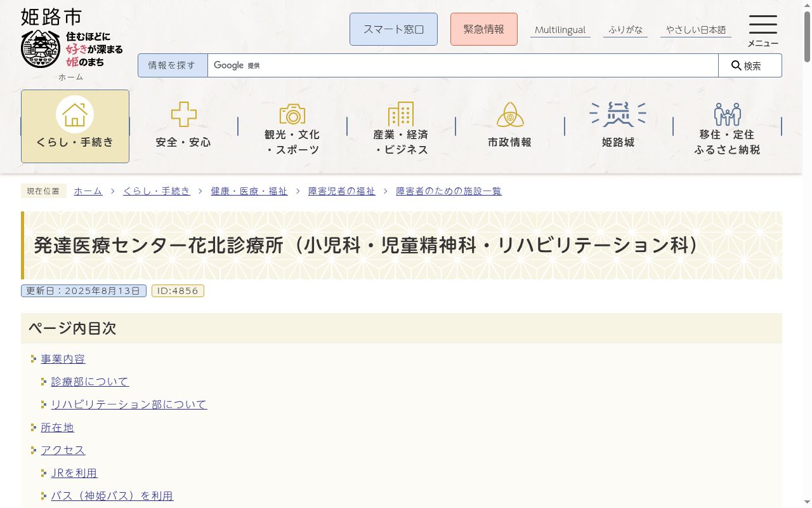Open 障害者のための施設一覧 breadcrumb link
This screenshot has height=508, width=812.
click(x=449, y=191)
